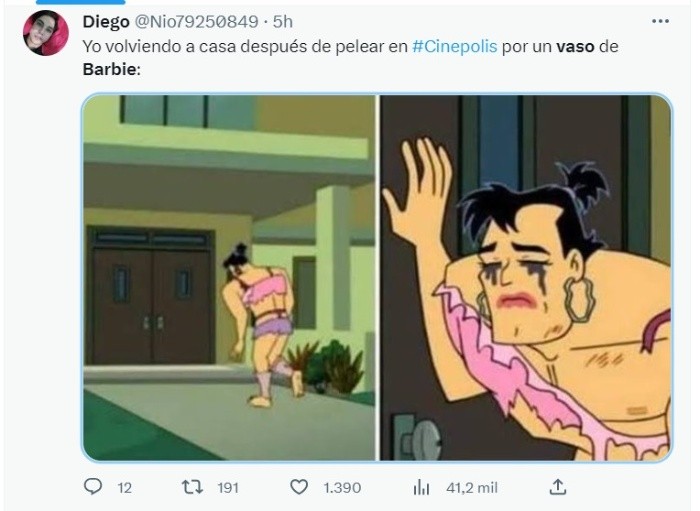Screen dimensions: 700x511
Task: Click the bold Barbie: text in tweet
Action: click(x=112, y=70)
